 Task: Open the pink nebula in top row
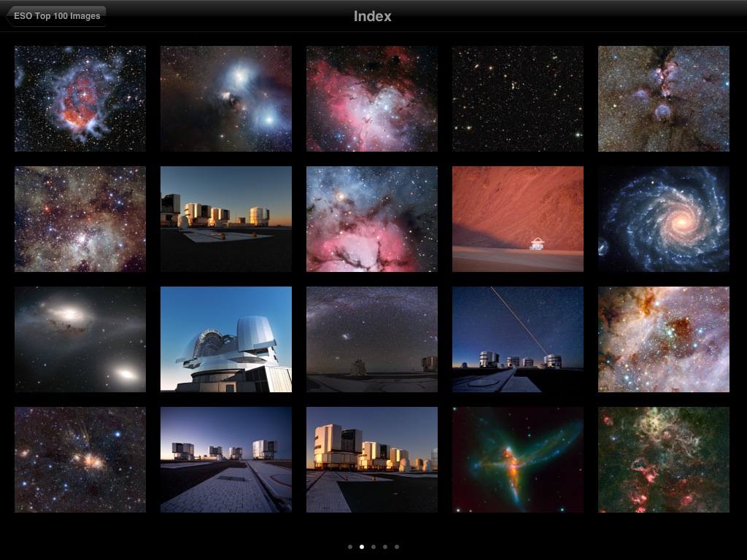(371, 98)
